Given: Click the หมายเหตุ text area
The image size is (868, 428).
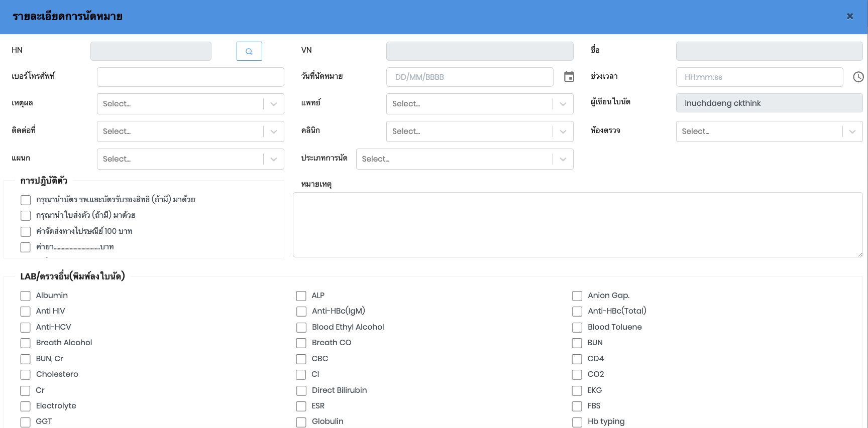Looking at the screenshot, I should point(578,225).
